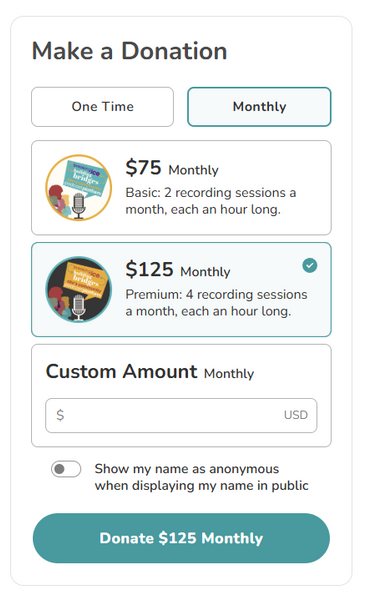
Task: Click the Donate $125 Monthly button
Action: click(x=181, y=538)
